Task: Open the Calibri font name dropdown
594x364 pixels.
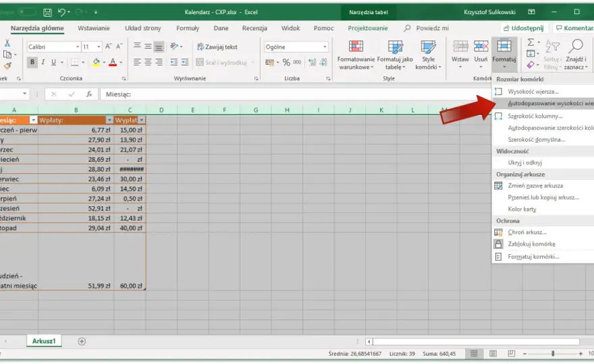Action: 77,47
